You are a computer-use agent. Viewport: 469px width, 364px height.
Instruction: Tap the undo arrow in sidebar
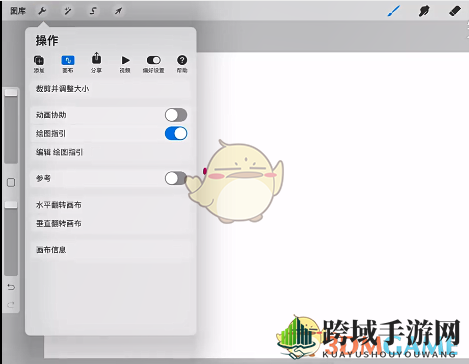(11, 287)
